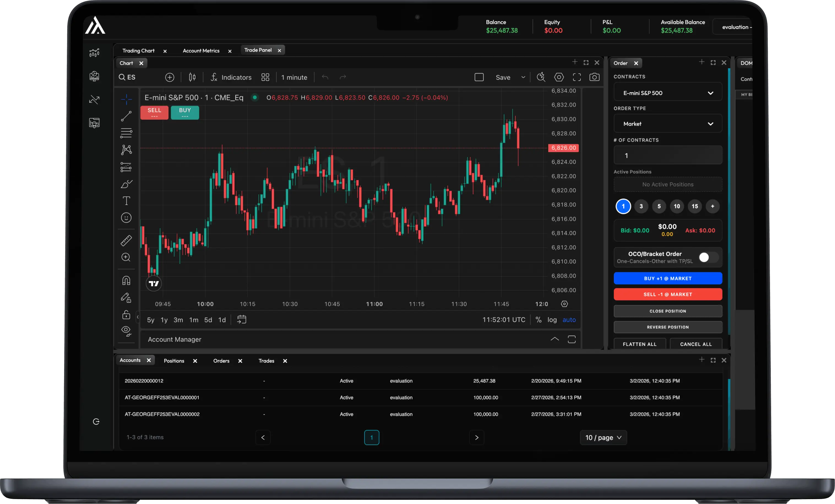This screenshot has height=504, width=835.
Task: Activate the zoom in tool
Action: (126, 257)
